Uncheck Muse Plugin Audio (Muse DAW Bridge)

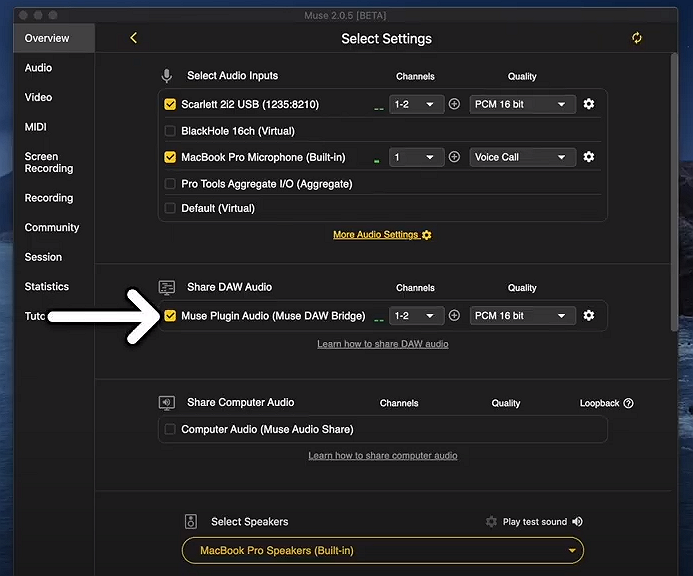tap(170, 316)
